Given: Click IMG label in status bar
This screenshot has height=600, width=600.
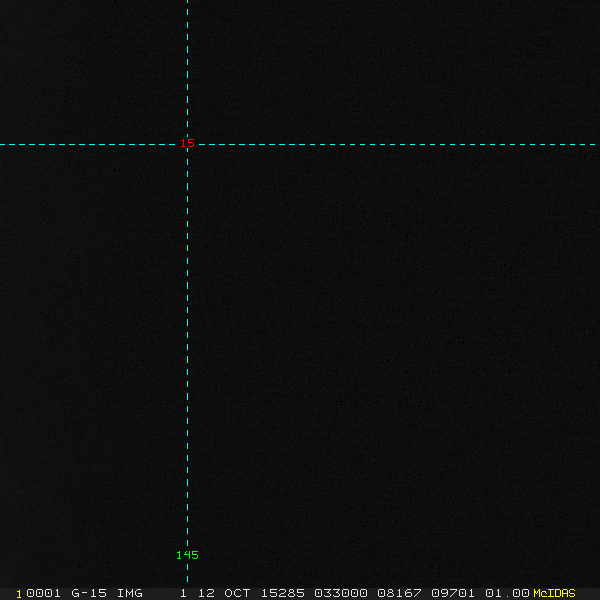Looking at the screenshot, I should click(130, 593).
